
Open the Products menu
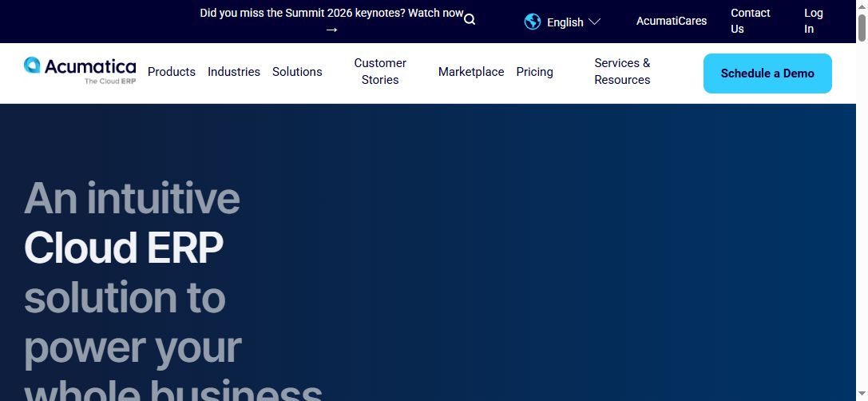(x=172, y=72)
